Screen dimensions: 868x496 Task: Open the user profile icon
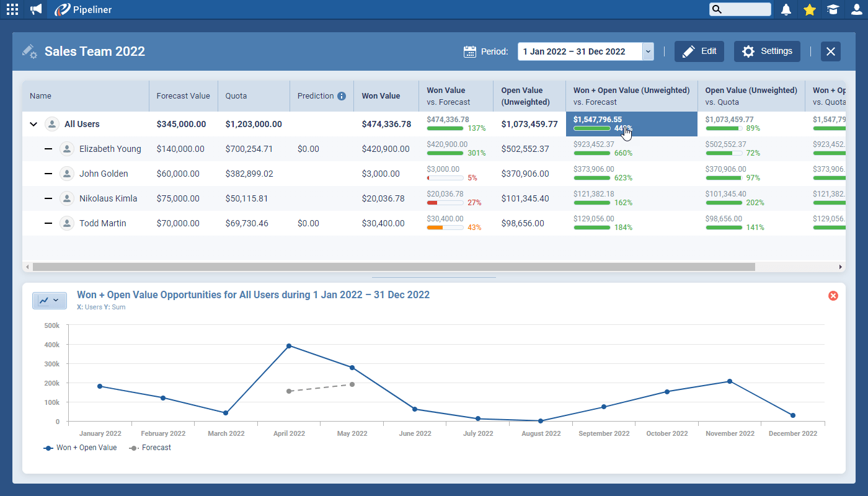(x=856, y=9)
